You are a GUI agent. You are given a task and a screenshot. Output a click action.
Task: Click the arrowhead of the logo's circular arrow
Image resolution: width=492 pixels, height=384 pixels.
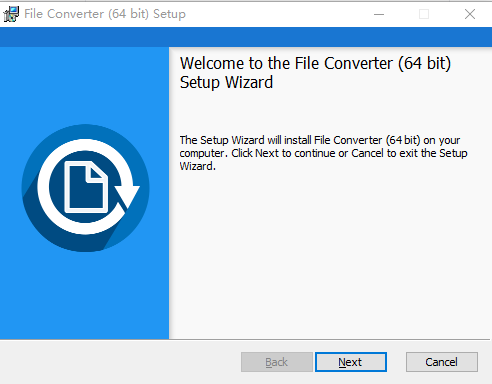point(127,197)
